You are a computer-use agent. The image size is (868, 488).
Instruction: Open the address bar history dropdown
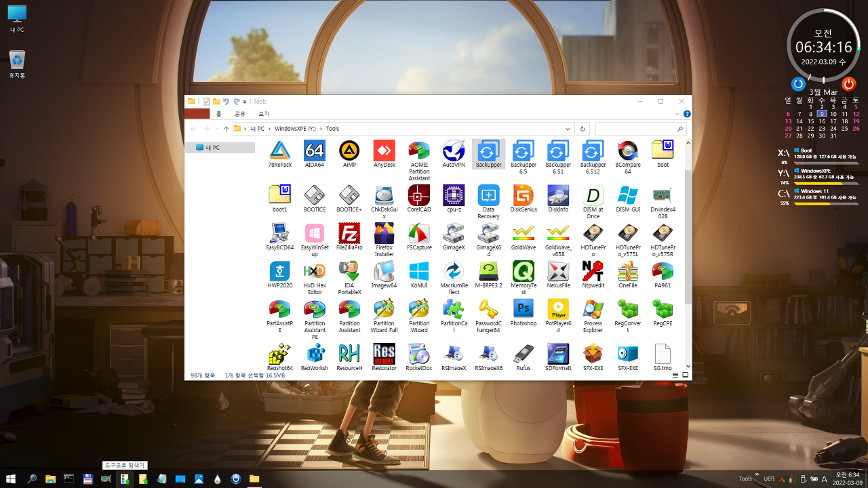click(x=568, y=129)
